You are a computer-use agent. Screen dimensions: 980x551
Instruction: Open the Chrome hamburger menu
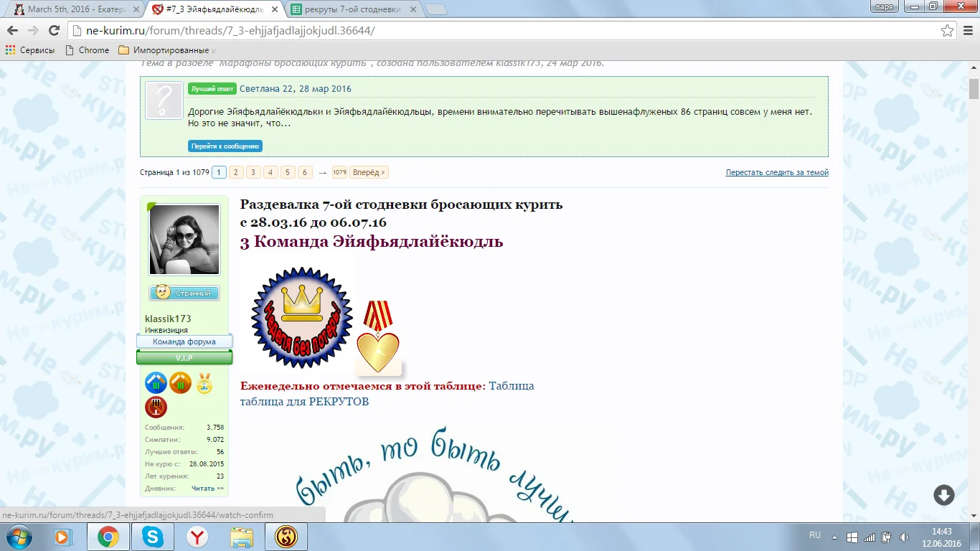(967, 31)
